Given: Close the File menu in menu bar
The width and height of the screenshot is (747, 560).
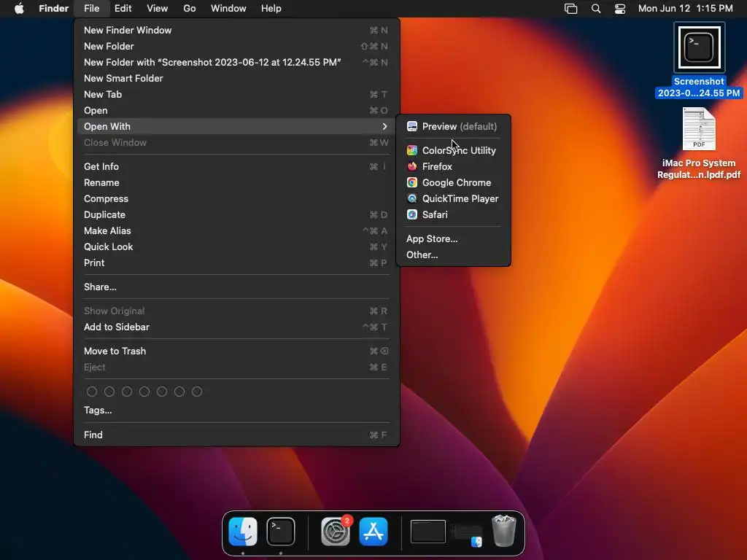Looking at the screenshot, I should point(91,9).
